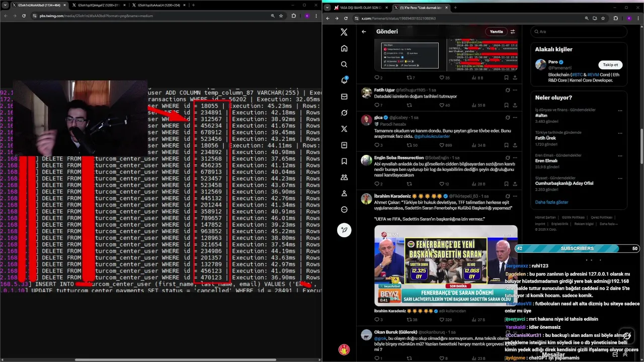
Task: Open three-dot menu on İbrahim Karadeniz's post
Action: pos(515,196)
